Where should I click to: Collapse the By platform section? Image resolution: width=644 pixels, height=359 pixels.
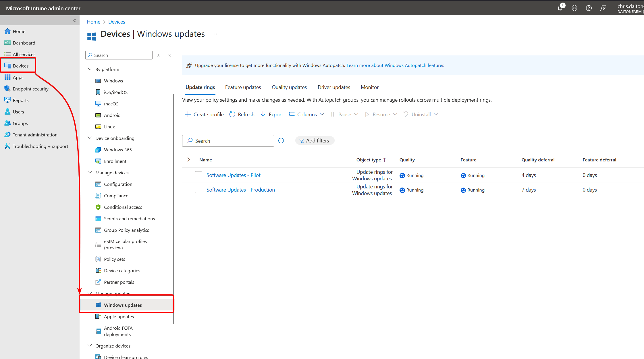tap(90, 69)
